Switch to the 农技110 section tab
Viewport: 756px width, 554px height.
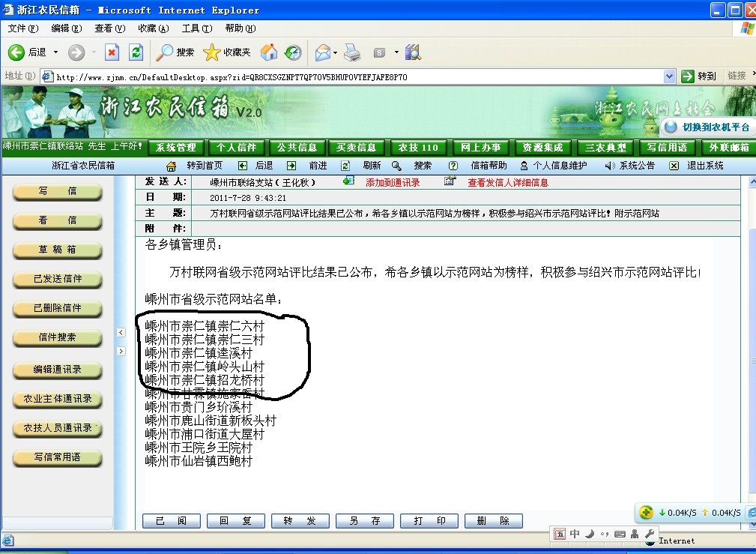[418, 147]
